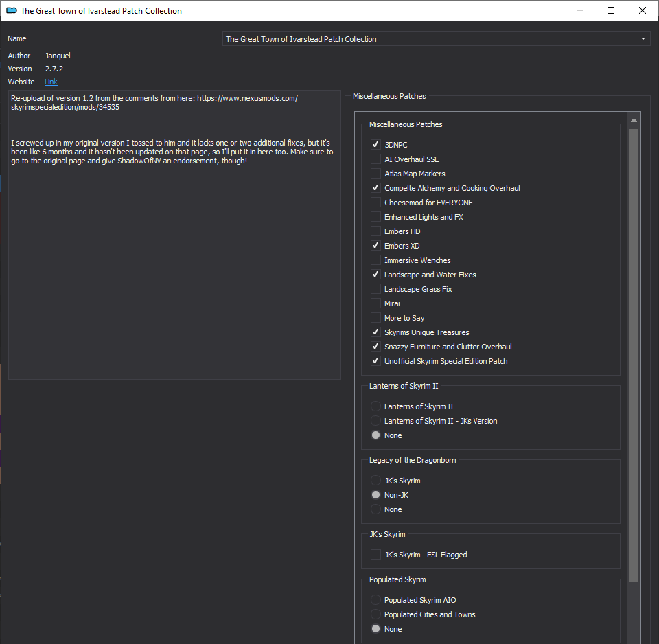Choose JK's Skyrim under Legacy of the Dragonborn

[x=375, y=481]
